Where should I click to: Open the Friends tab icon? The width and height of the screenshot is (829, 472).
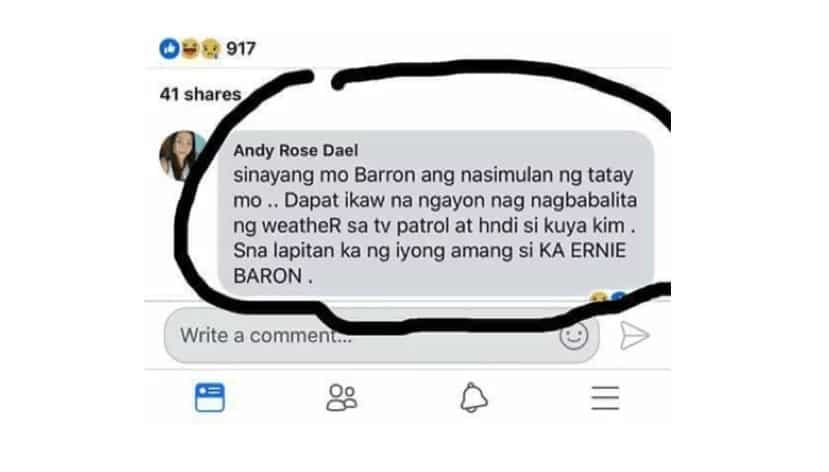[342, 397]
